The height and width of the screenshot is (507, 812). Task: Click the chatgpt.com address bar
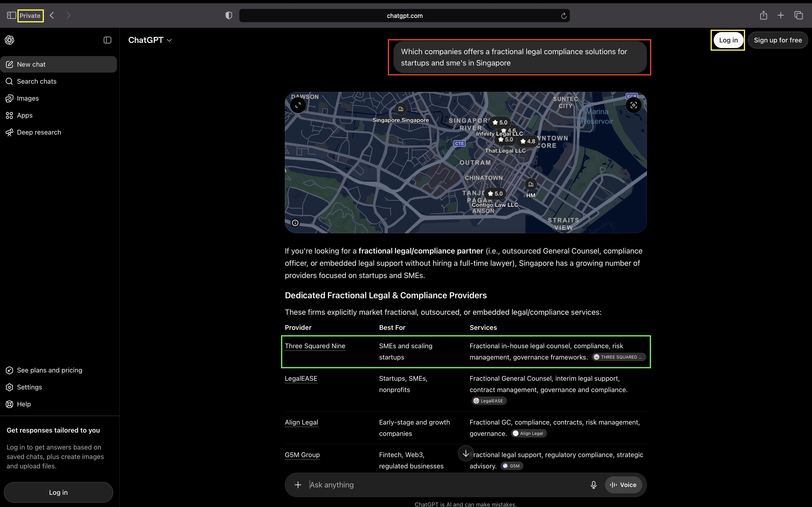[x=404, y=15]
